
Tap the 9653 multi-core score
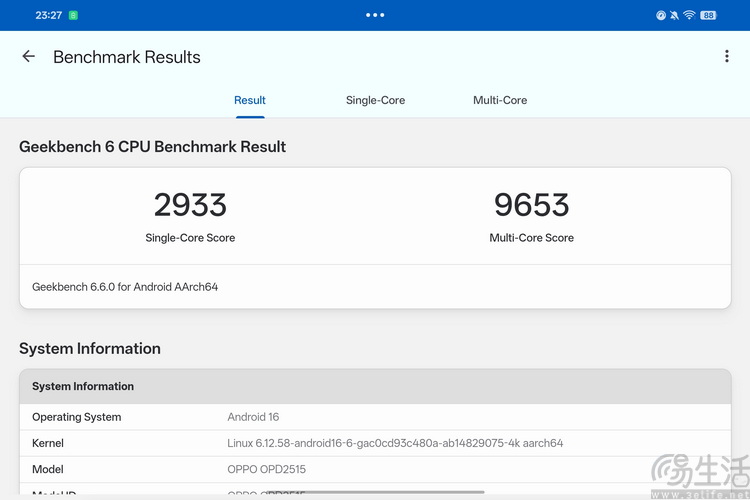pos(531,205)
